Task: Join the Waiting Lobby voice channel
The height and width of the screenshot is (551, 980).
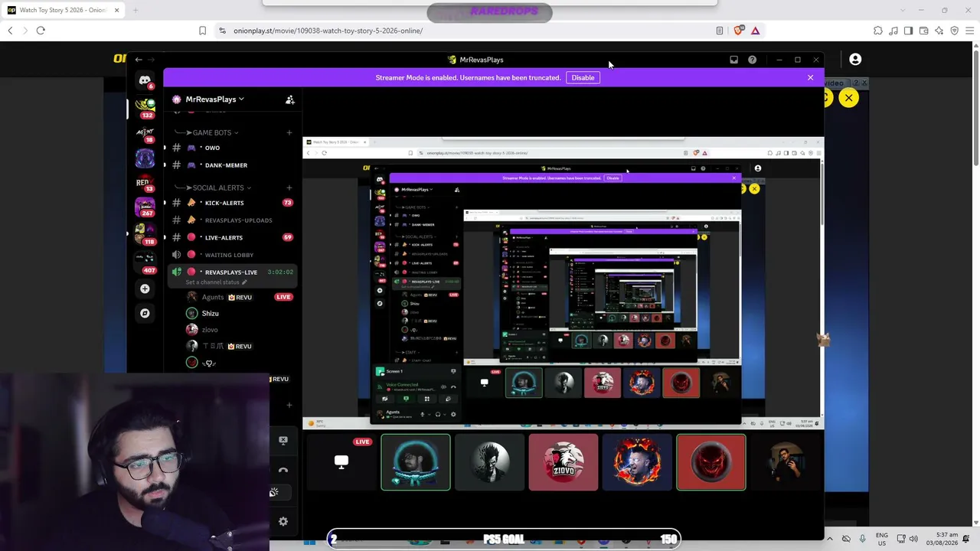Action: (x=230, y=255)
